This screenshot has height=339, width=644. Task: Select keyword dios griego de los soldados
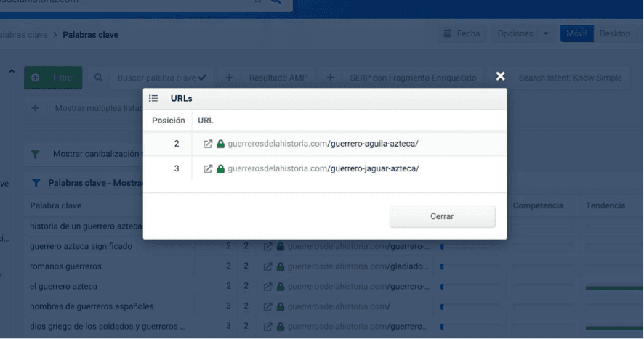107,327
